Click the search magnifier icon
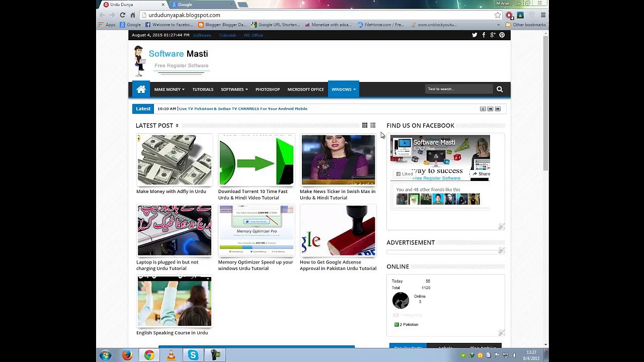The height and width of the screenshot is (362, 644). click(x=500, y=89)
